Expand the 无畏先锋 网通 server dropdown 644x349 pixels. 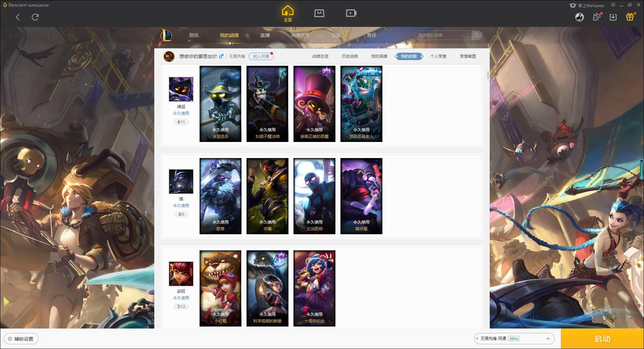(514, 339)
